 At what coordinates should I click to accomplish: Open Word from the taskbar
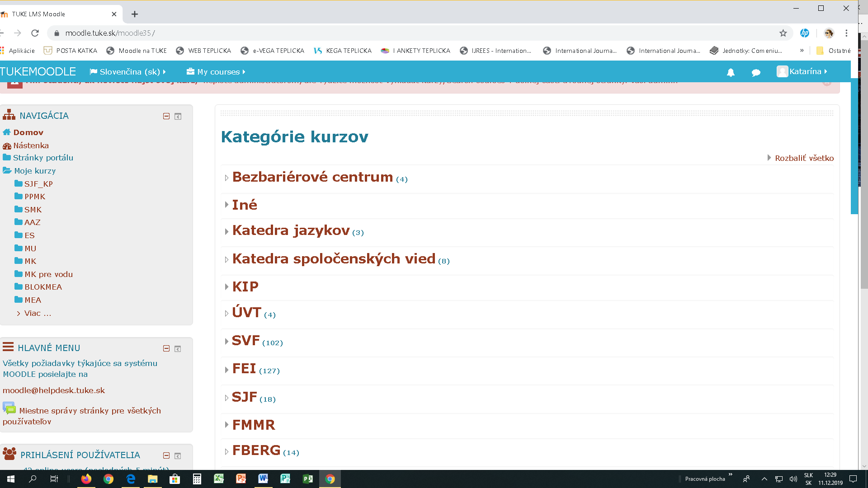point(263,479)
